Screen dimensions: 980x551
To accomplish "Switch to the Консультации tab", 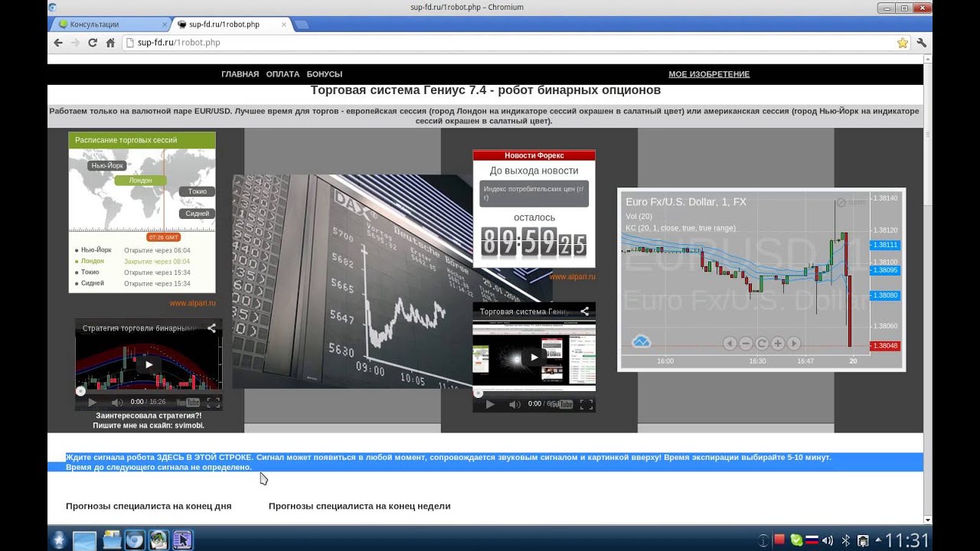I will click(x=111, y=24).
